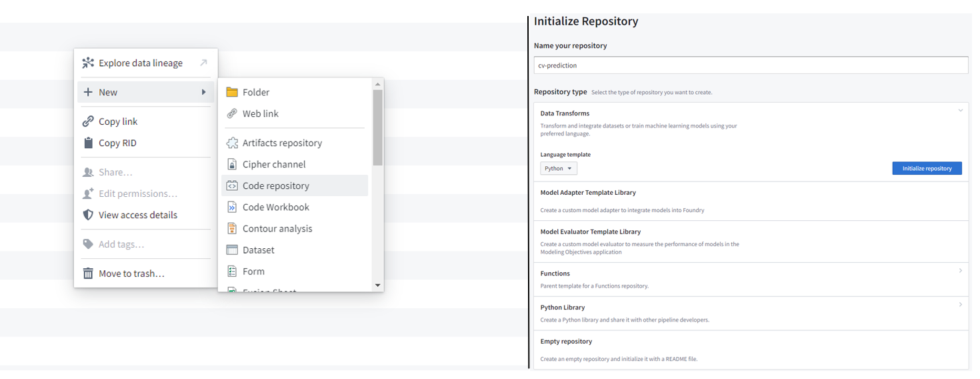Image resolution: width=980 pixels, height=379 pixels.
Task: Click the clipboard icon for Copy RID
Action: [x=88, y=143]
